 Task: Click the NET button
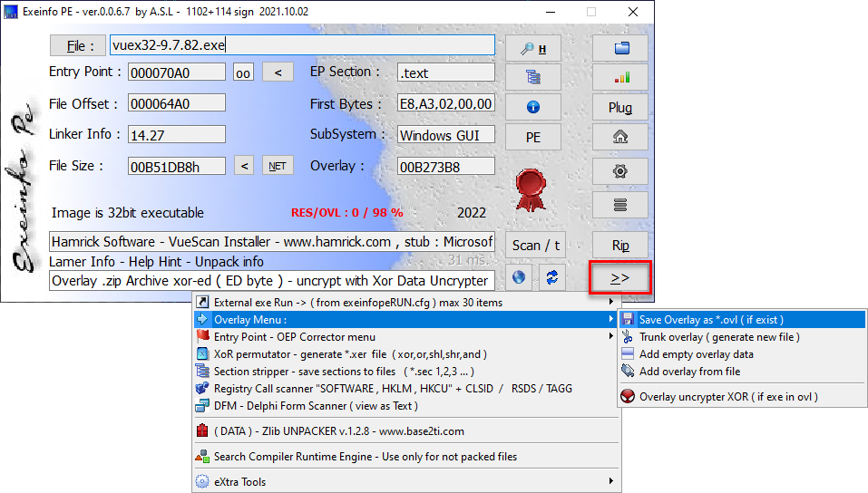[278, 166]
